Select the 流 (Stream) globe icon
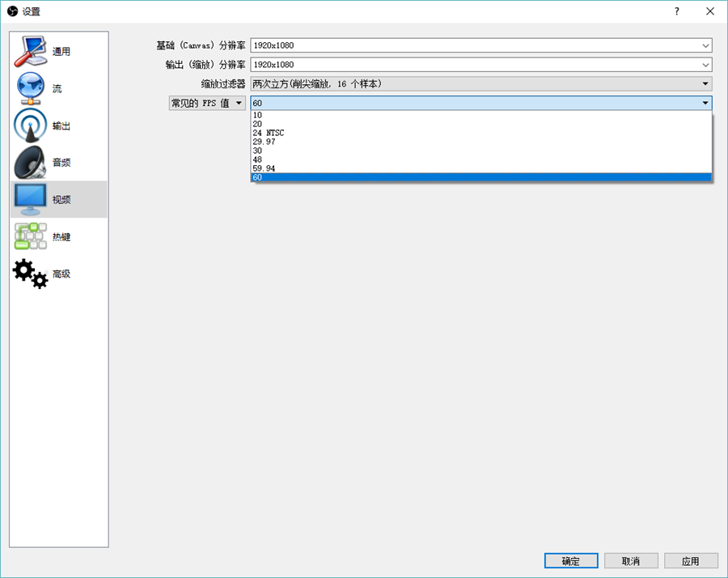The height and width of the screenshot is (578, 728). (31, 89)
